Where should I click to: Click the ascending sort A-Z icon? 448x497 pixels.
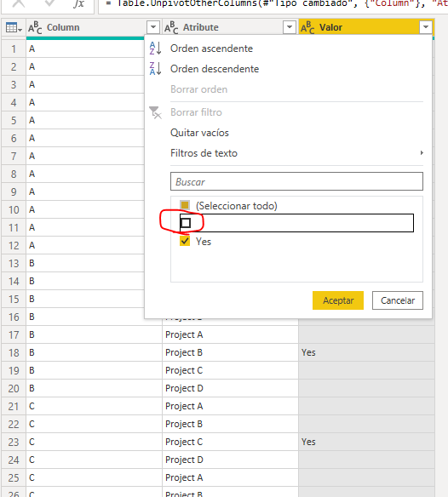click(x=155, y=49)
